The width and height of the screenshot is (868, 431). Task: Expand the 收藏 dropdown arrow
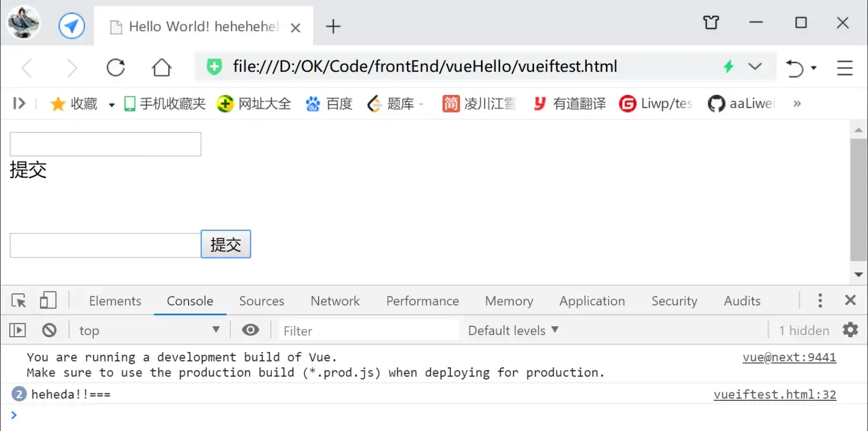[112, 105]
